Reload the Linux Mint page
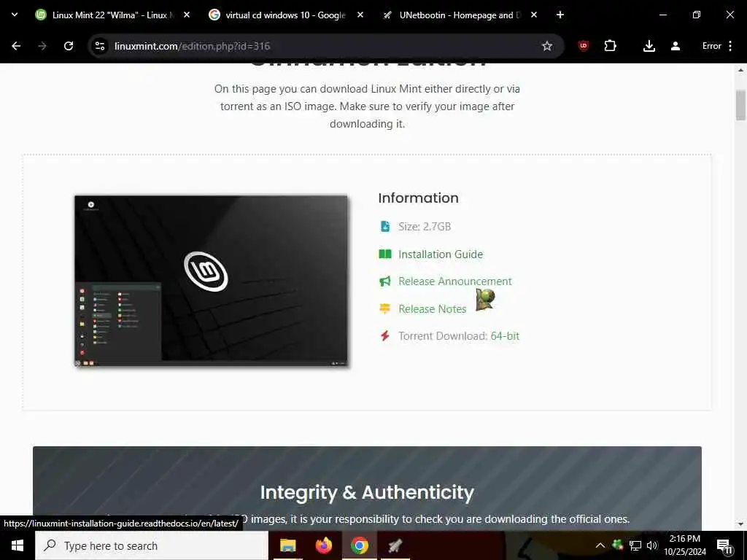 [69, 46]
